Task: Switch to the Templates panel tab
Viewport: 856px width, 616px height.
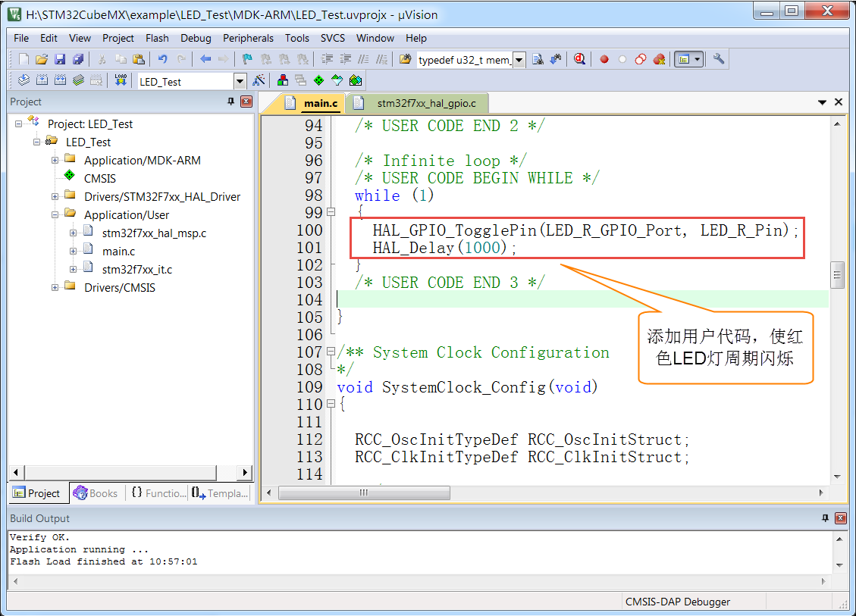Action: coord(220,492)
